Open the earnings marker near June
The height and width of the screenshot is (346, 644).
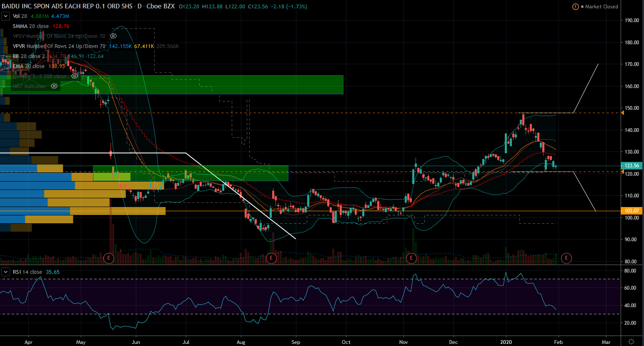pos(109,258)
